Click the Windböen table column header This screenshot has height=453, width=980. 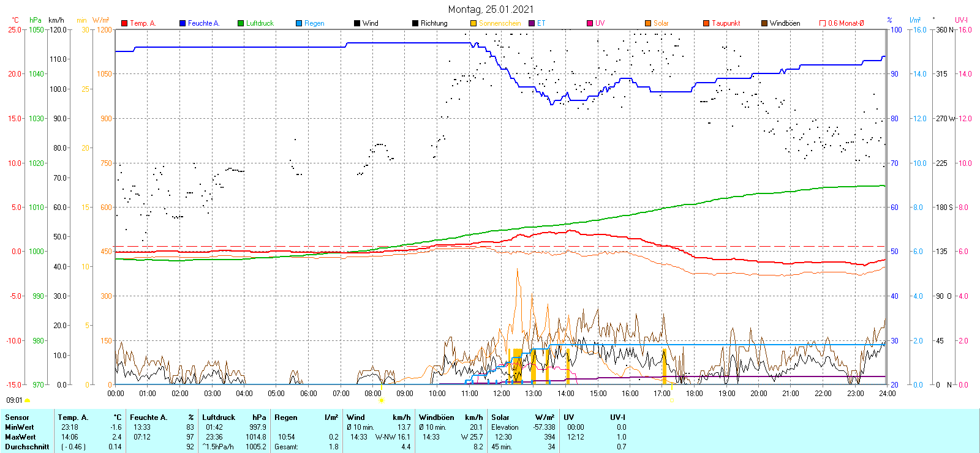coord(437,417)
